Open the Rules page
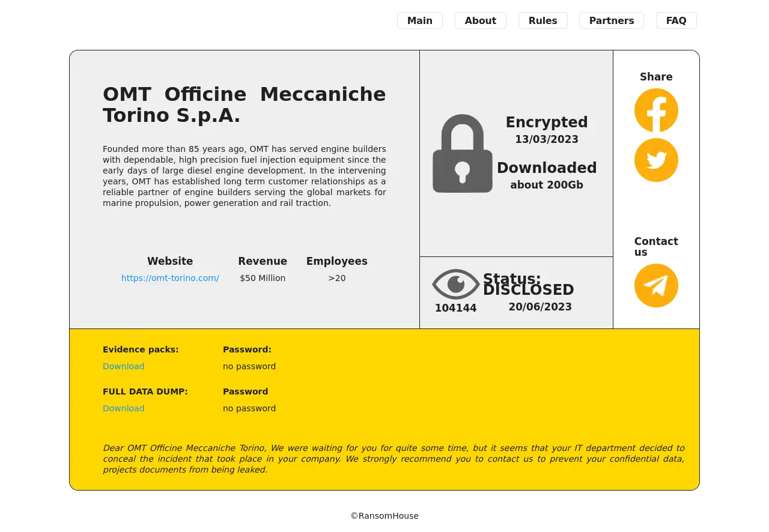The image size is (769, 532). pyautogui.click(x=543, y=20)
